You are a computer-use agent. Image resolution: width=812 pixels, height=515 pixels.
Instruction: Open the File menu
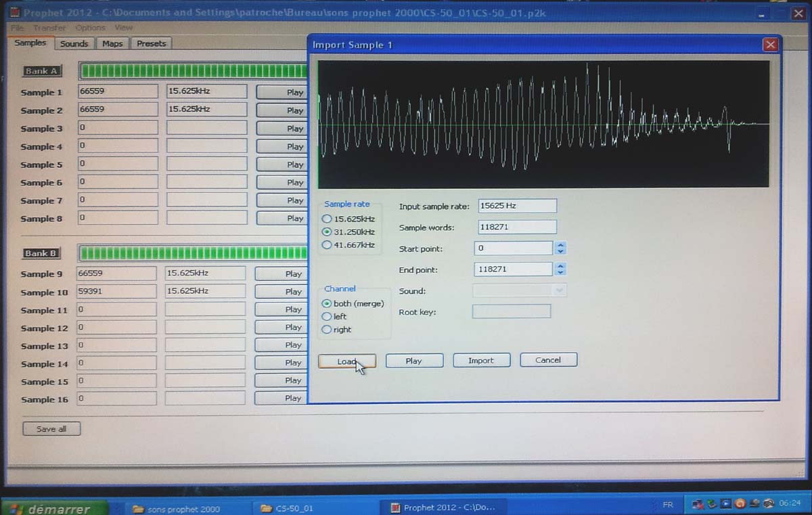(17, 28)
